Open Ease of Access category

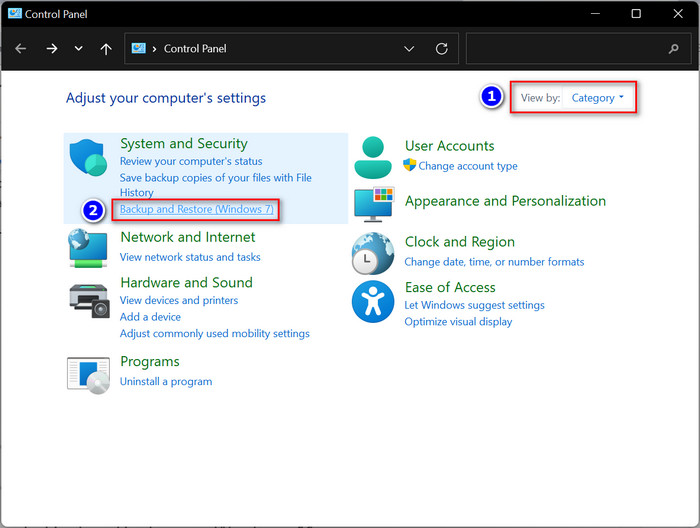tap(450, 287)
